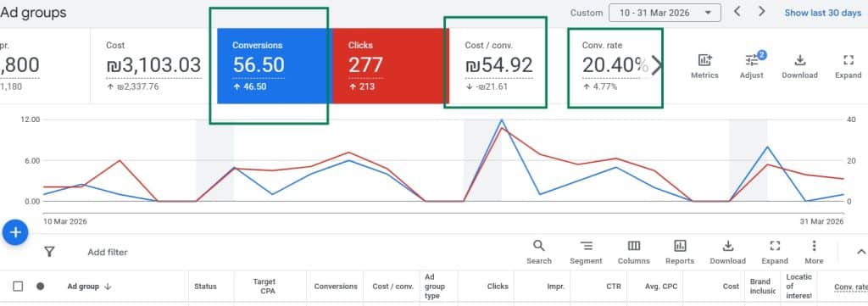
Task: Expand the chart with the top Expand icon
Action: [848, 66]
